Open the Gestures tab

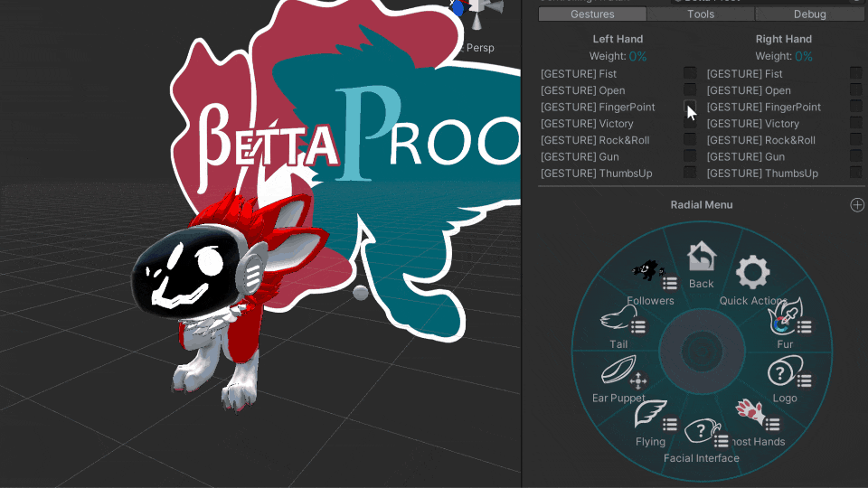[x=592, y=14]
